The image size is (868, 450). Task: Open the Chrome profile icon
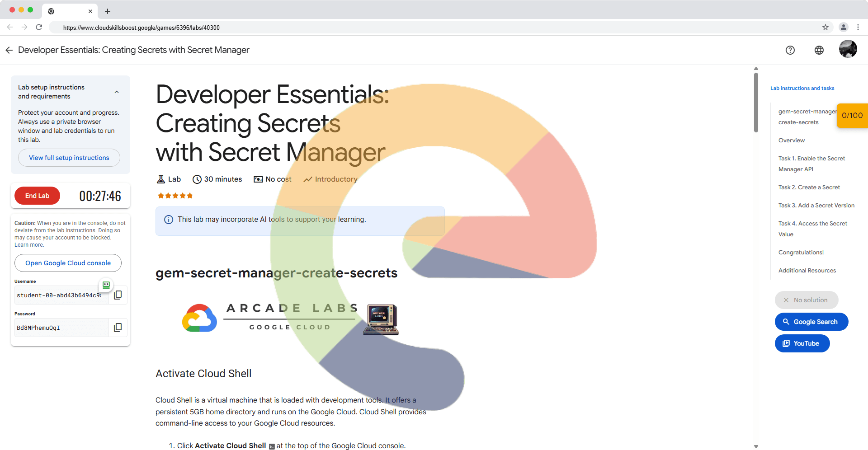[844, 27]
